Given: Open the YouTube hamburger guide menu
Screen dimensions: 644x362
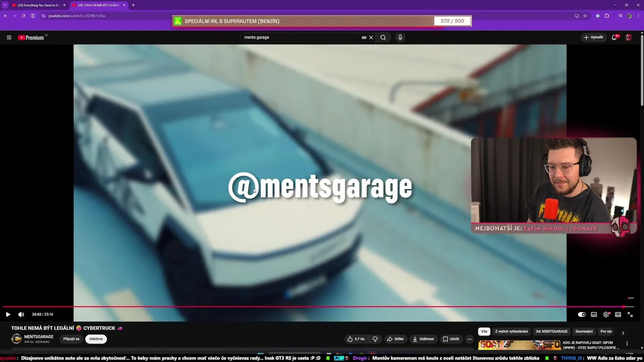Looking at the screenshot, I should tap(9, 37).
